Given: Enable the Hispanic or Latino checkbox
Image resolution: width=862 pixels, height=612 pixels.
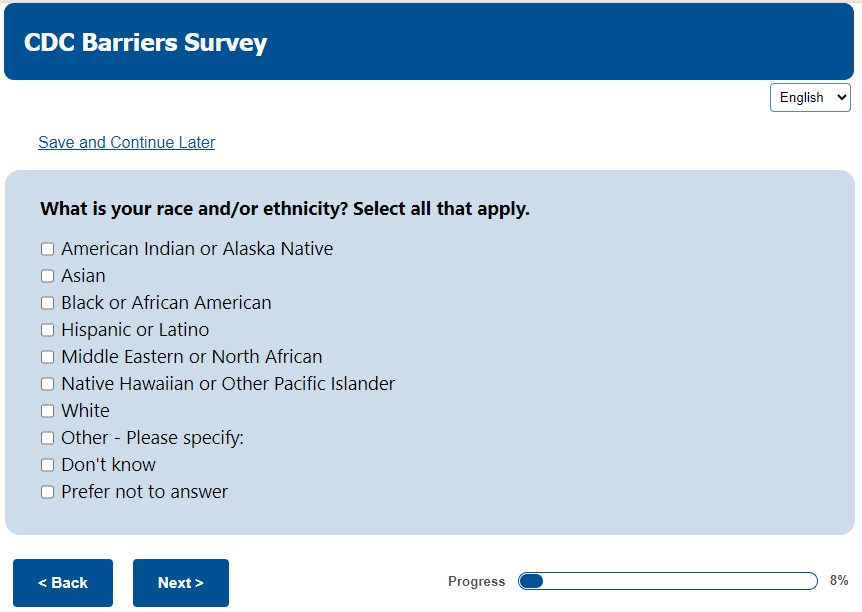Looking at the screenshot, I should tap(47, 330).
